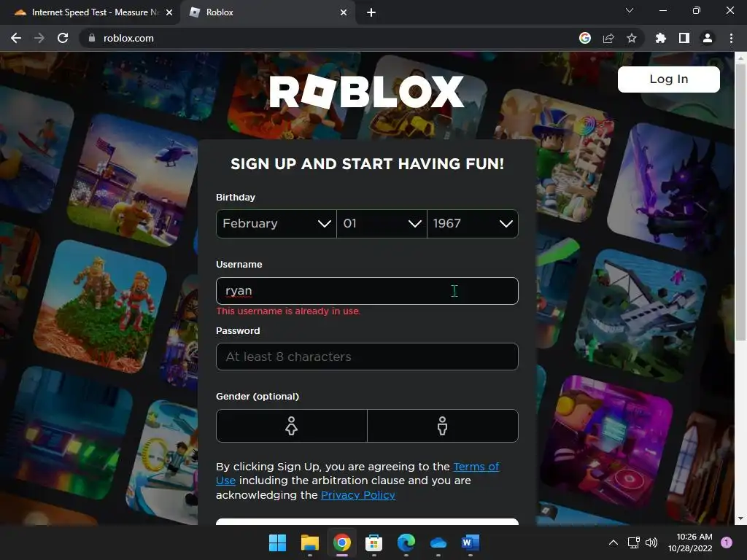This screenshot has height=560, width=747.
Task: Open volume control tray icon
Action: (651, 542)
